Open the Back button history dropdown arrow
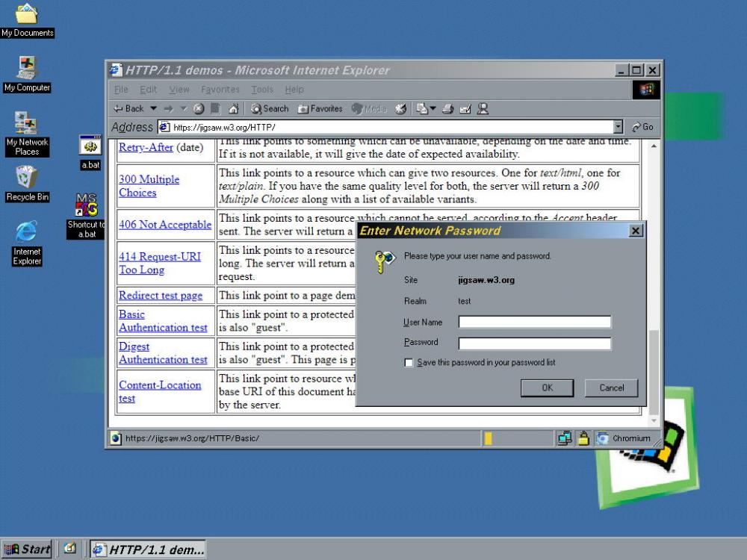 click(x=153, y=109)
